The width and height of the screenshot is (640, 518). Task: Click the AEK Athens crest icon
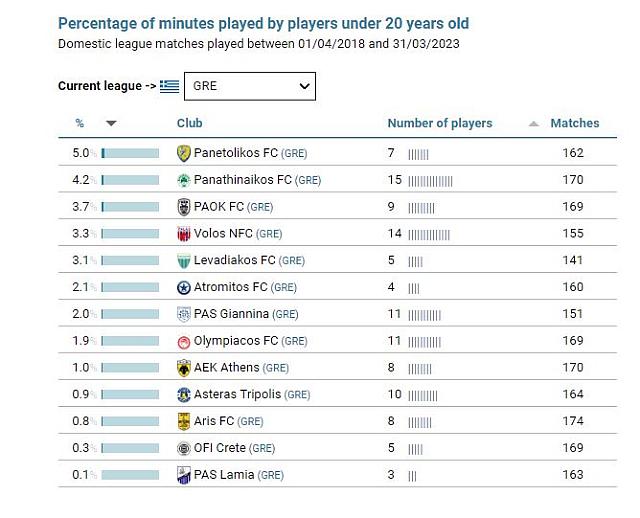tap(184, 368)
